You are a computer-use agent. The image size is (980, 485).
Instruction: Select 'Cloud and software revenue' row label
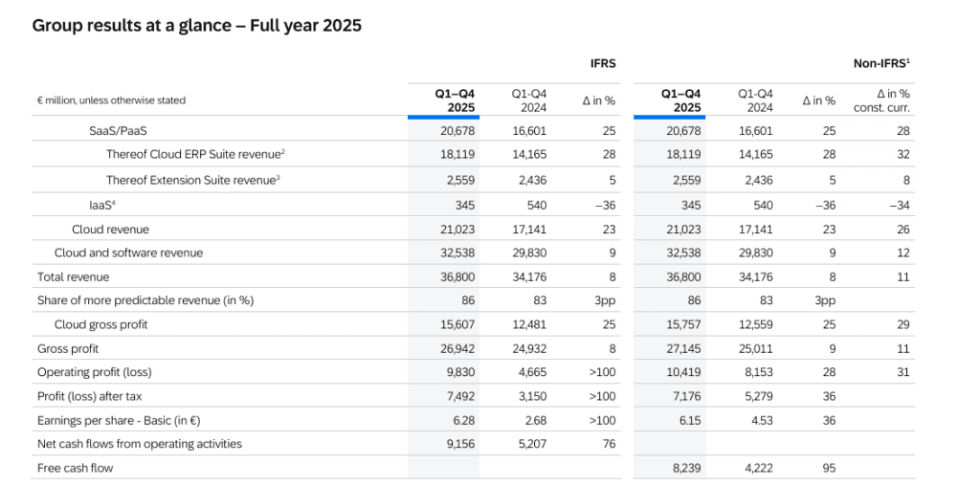pyautogui.click(x=128, y=254)
